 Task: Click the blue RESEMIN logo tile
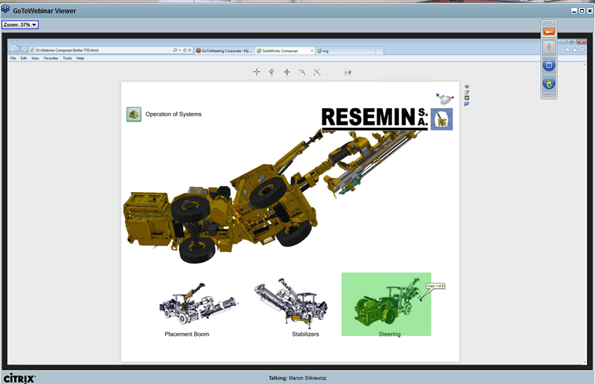pos(441,119)
